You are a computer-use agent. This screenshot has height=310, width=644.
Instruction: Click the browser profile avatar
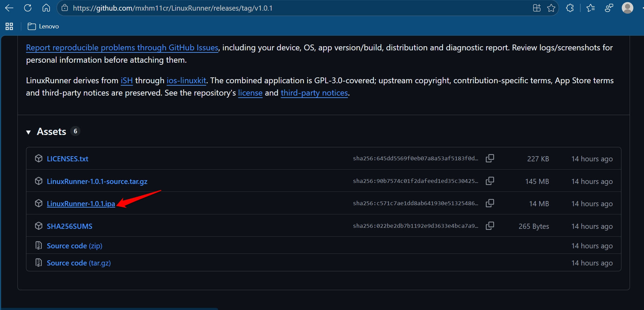pyautogui.click(x=627, y=8)
